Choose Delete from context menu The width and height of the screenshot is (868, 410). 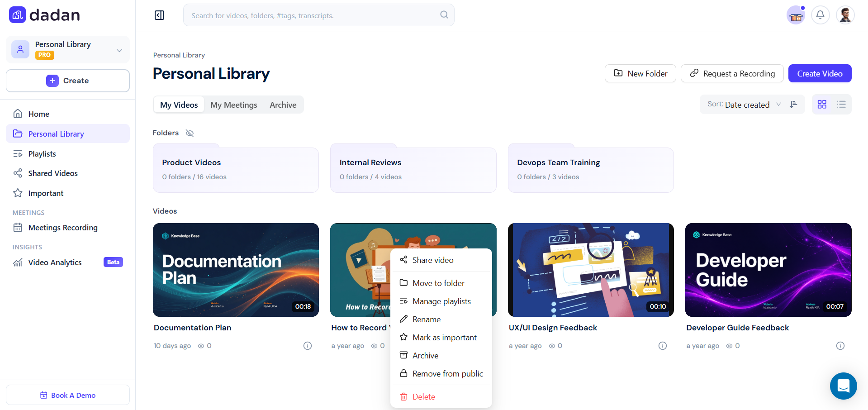point(441,397)
